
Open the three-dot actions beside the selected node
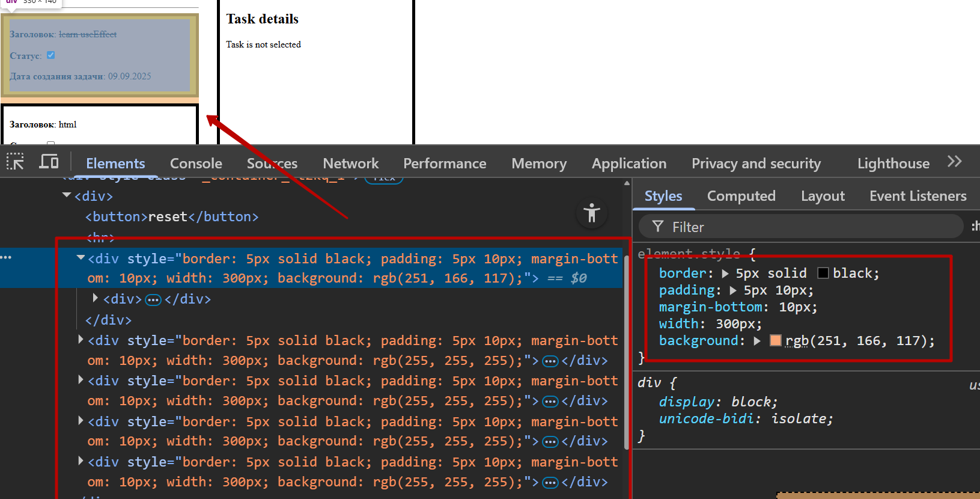(x=6, y=257)
